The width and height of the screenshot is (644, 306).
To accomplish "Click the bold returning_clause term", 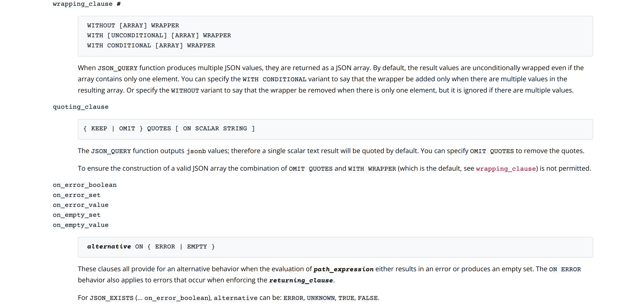I will point(301,281).
